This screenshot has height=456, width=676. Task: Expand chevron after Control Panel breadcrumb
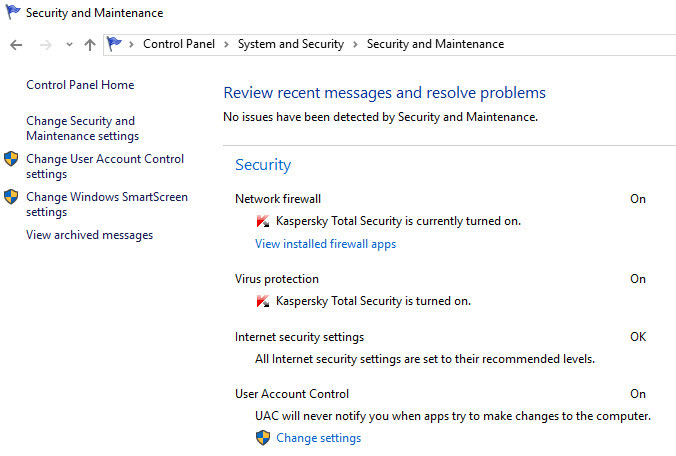[x=226, y=44]
